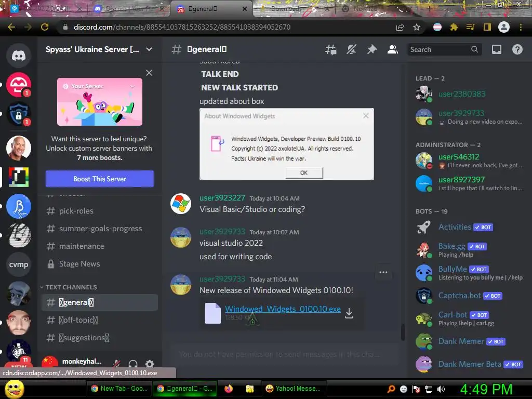Open the bald man photo server icon
Image resolution: width=532 pixels, height=399 pixels.
pyautogui.click(x=19, y=148)
